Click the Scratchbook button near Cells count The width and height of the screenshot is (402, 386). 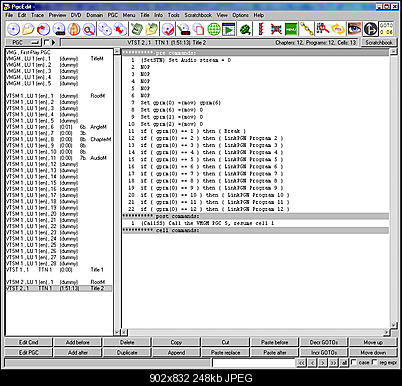tap(379, 42)
